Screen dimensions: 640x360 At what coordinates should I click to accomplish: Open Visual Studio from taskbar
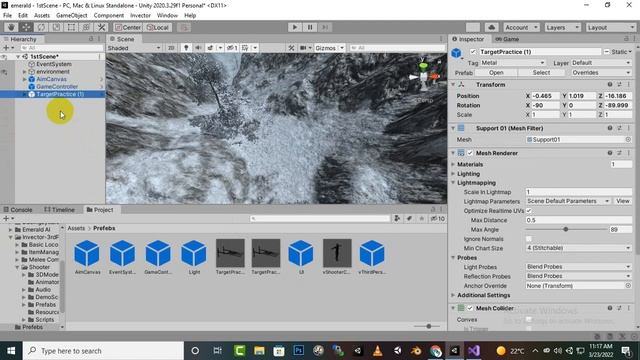pos(473,351)
